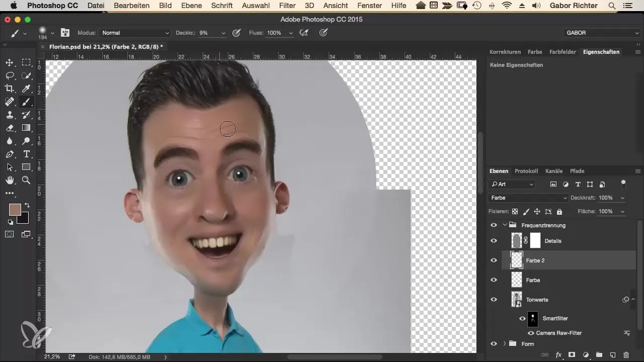Toggle visibility of the Tonwerte layer
This screenshot has width=644, height=362.
click(494, 300)
